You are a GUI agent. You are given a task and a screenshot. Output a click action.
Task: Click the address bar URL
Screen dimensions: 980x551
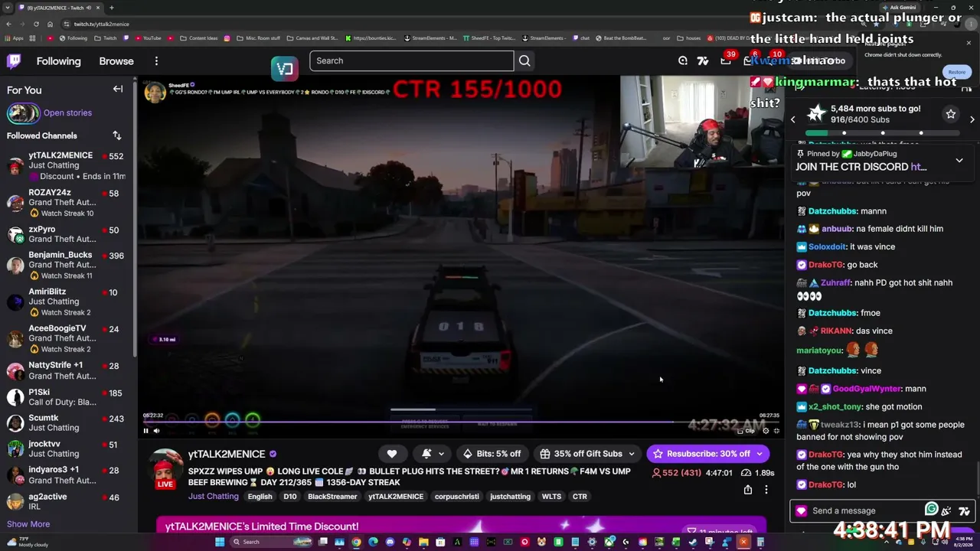[101, 24]
